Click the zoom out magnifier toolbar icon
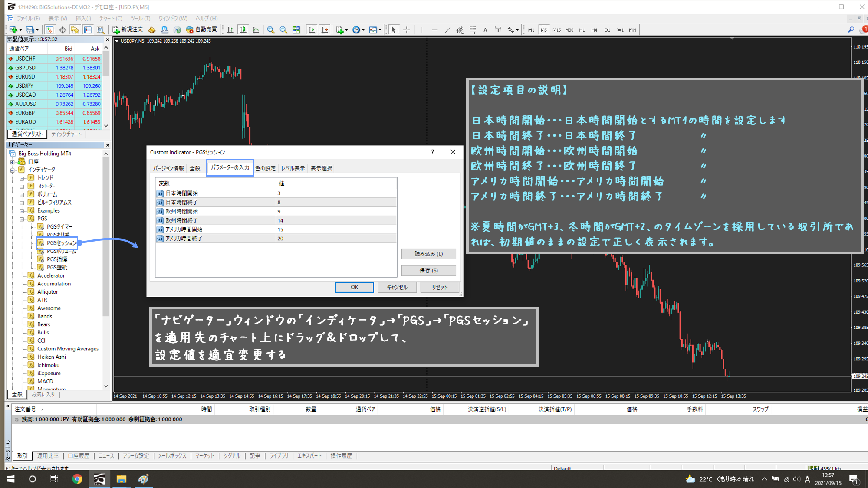Viewport: 868px width, 488px height. coord(283,30)
